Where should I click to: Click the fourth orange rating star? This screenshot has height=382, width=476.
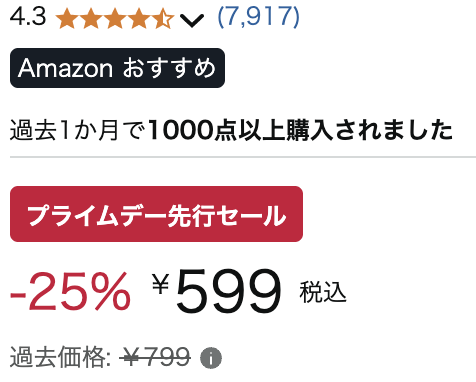coord(139,18)
